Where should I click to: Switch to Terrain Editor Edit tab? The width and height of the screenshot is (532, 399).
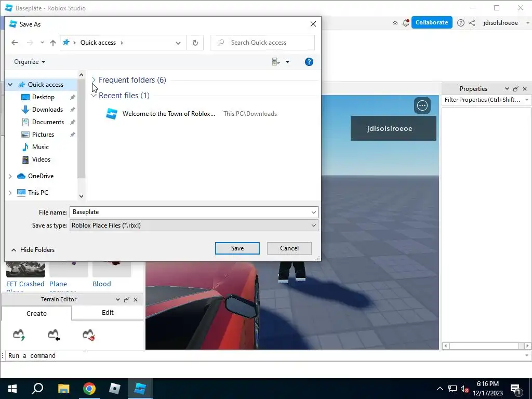(108, 312)
